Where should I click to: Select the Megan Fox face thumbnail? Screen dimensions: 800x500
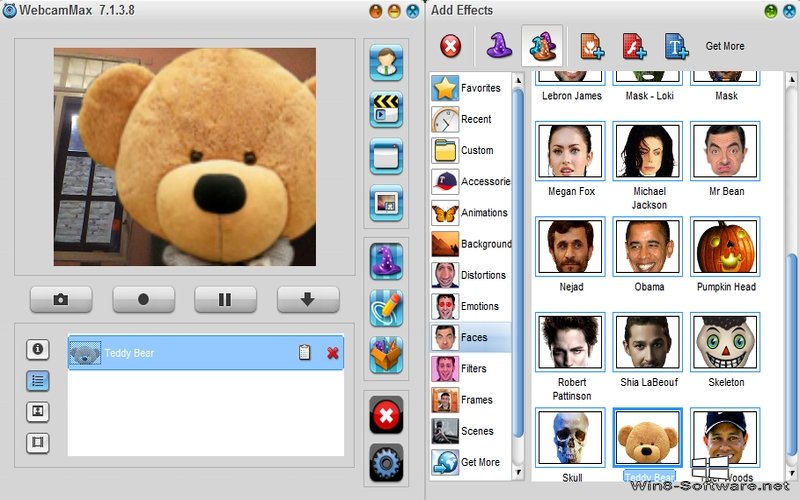570,151
